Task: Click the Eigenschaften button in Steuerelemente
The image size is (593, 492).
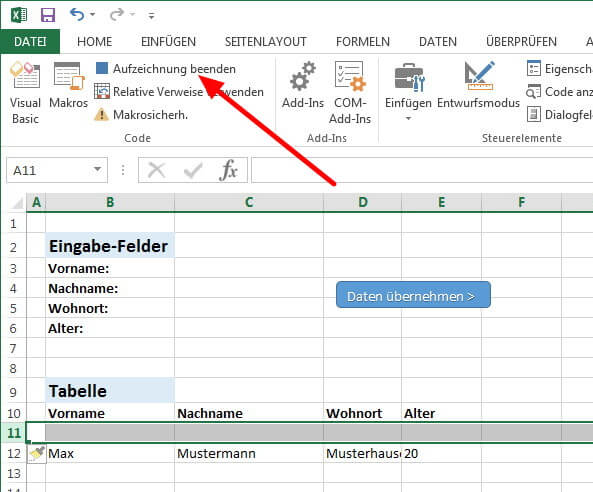Action: (559, 69)
